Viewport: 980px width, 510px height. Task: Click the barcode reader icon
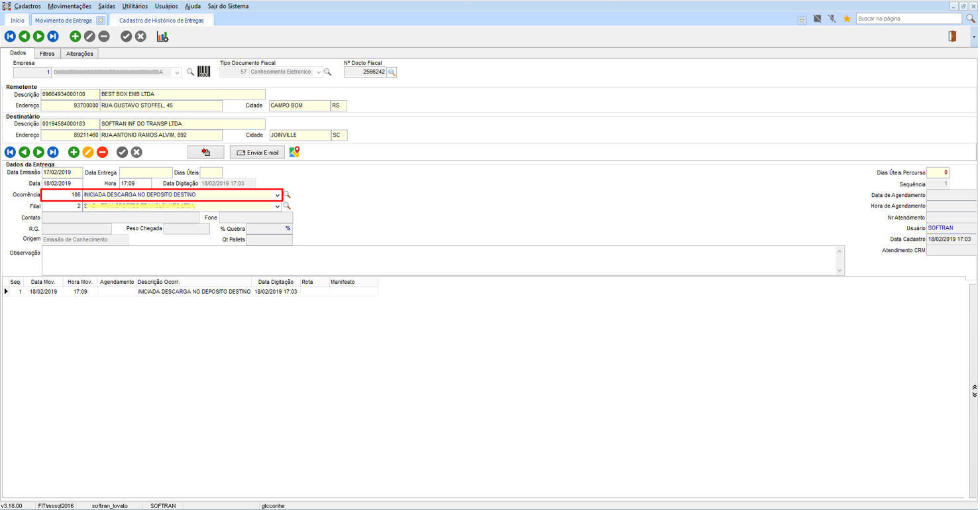[204, 72]
